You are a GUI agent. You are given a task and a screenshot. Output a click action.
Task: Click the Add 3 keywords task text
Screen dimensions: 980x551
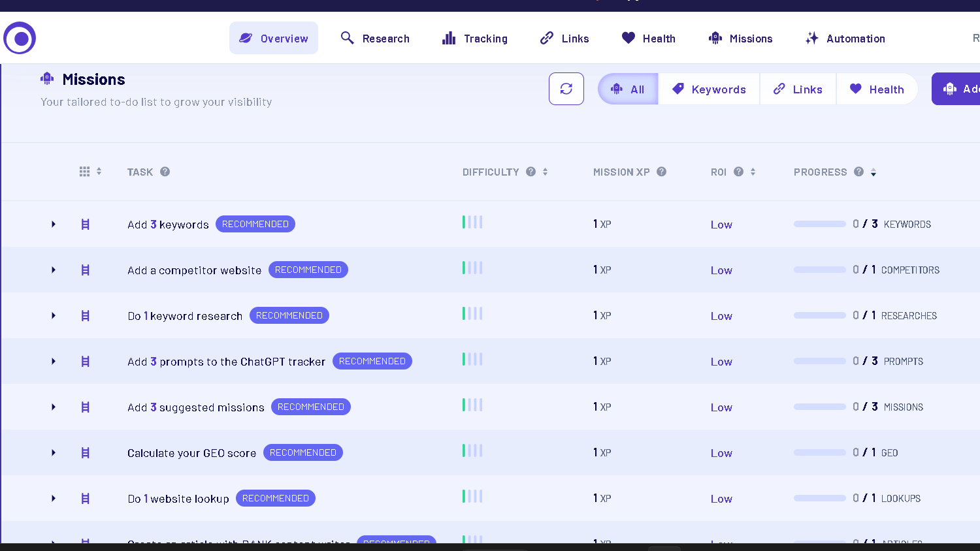click(x=168, y=225)
